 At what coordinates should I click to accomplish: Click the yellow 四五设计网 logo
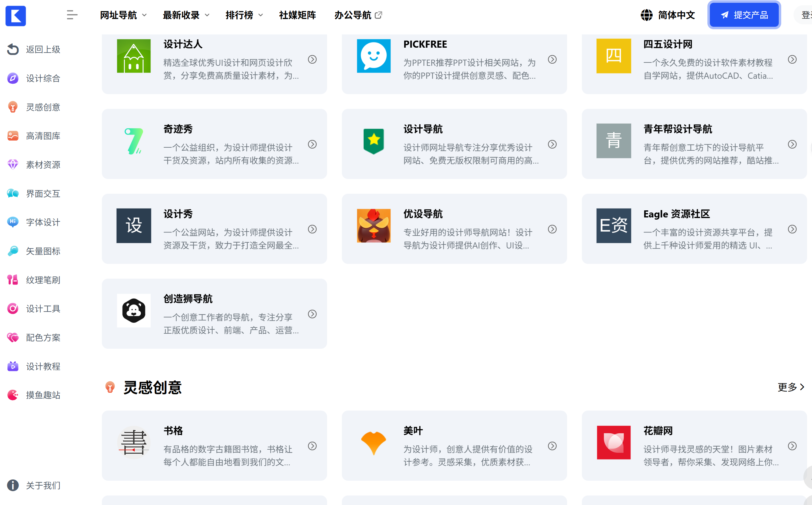point(614,56)
